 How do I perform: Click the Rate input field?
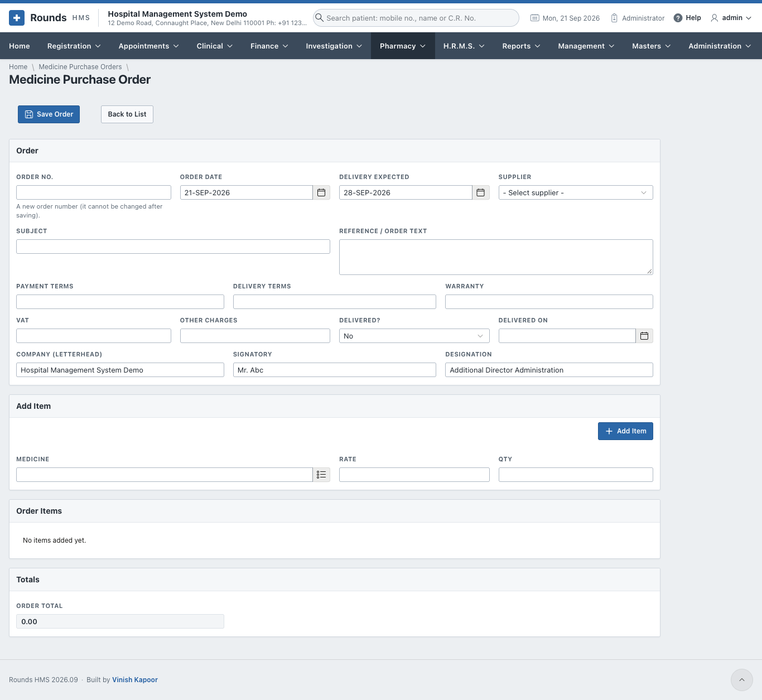coord(414,475)
